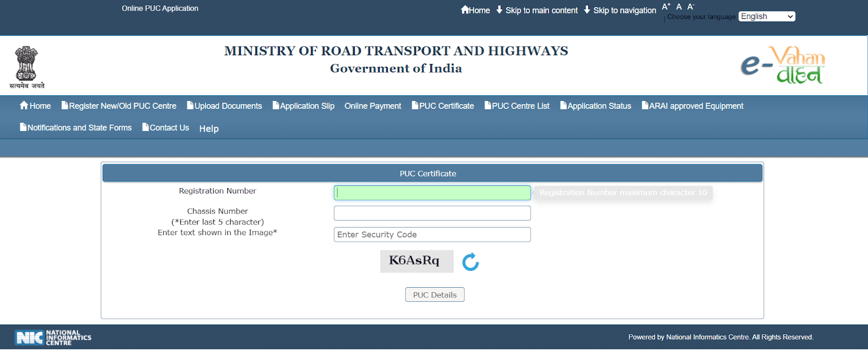Open Register New/Old PUC Centre menu
This screenshot has height=362, width=868.
119,106
